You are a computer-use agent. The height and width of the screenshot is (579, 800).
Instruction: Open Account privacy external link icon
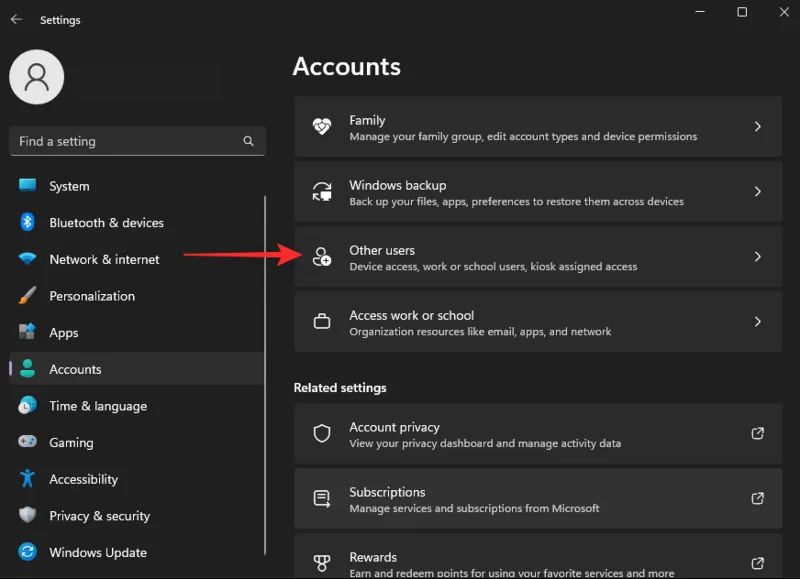[x=758, y=434]
